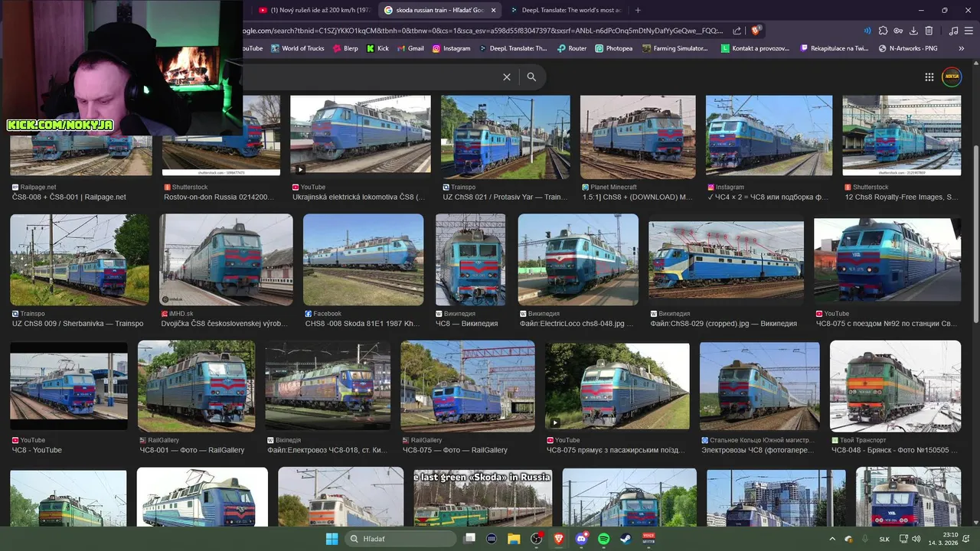
Task: Open the Gmail bookmark
Action: pos(410,48)
